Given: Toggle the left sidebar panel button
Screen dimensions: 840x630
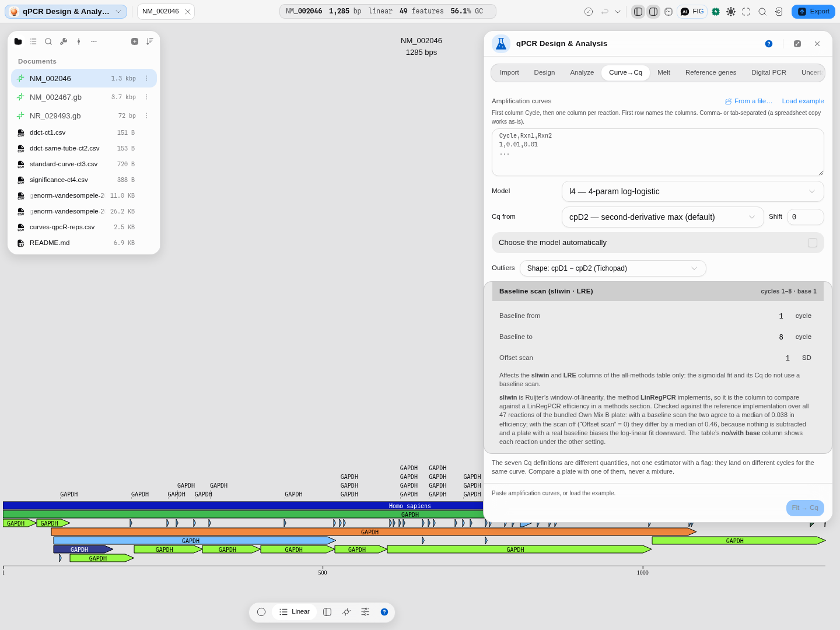Looking at the screenshot, I should point(638,12).
